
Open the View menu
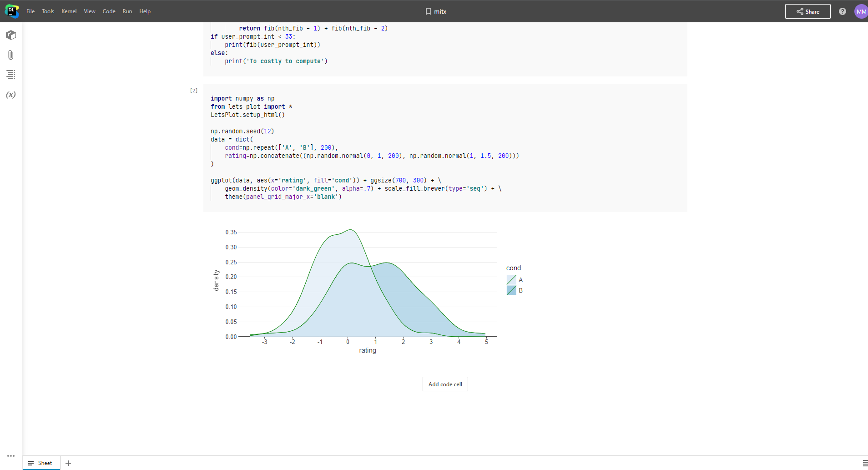click(x=90, y=11)
